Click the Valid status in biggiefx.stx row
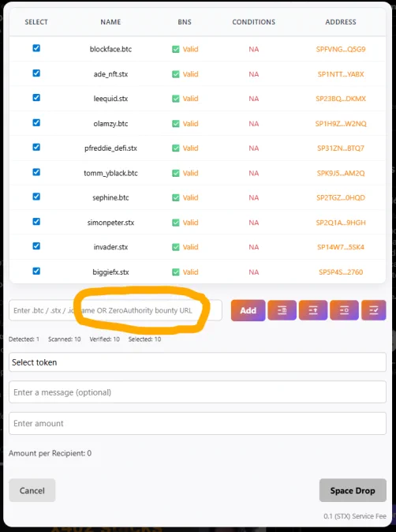396x532 pixels. point(191,272)
